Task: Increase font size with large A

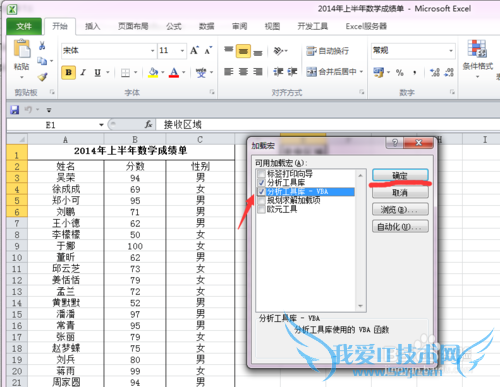Action: click(x=194, y=51)
